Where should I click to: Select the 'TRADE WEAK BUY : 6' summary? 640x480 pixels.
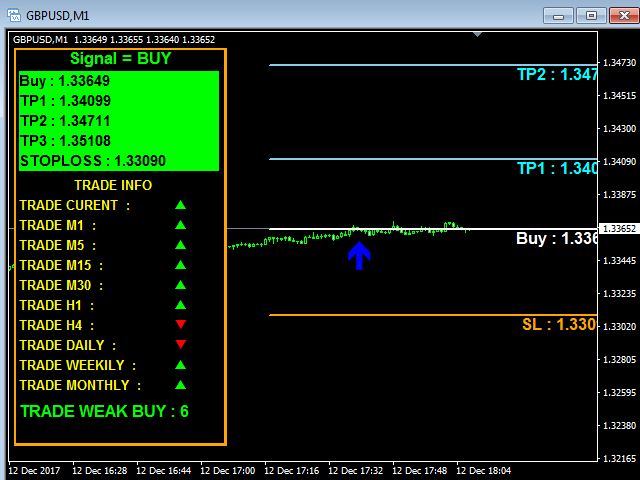104,411
